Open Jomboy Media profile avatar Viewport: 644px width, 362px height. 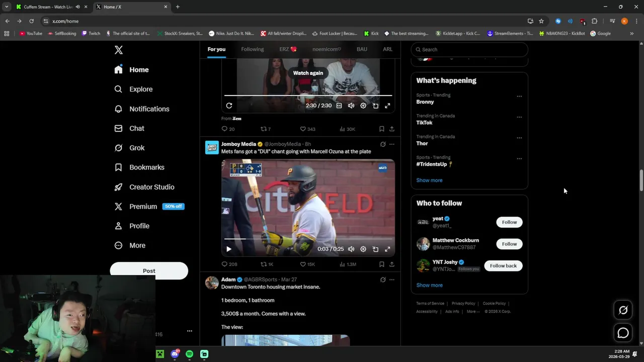pyautogui.click(x=212, y=147)
